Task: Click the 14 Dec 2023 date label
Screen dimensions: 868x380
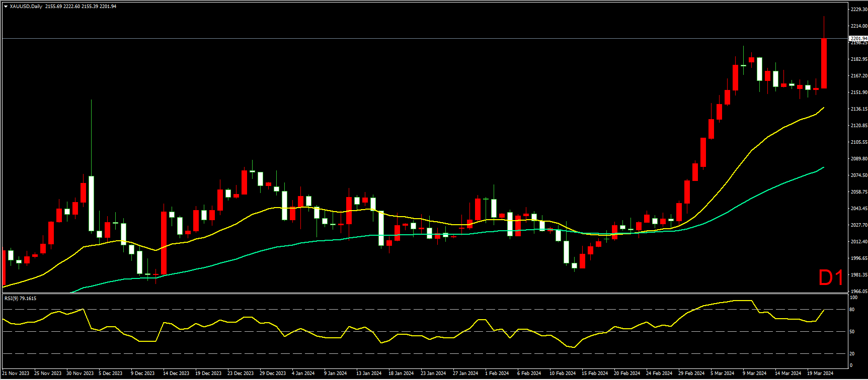Action: (x=176, y=373)
